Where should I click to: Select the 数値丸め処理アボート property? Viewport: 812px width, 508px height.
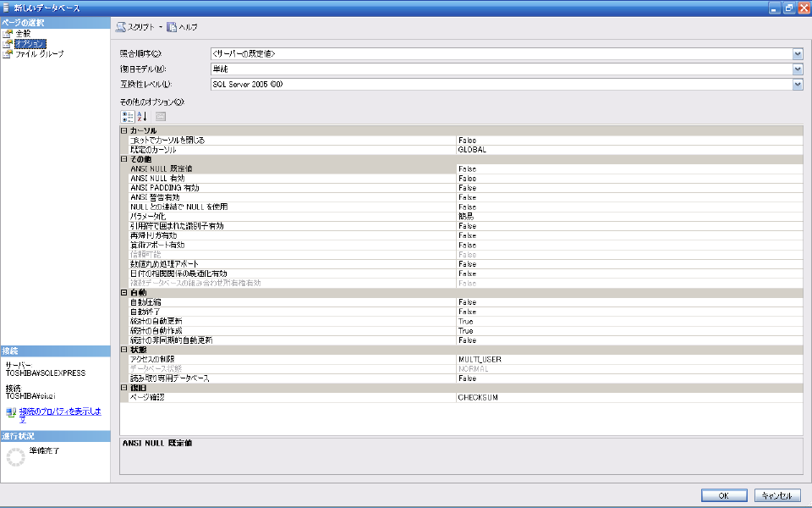(465, 264)
